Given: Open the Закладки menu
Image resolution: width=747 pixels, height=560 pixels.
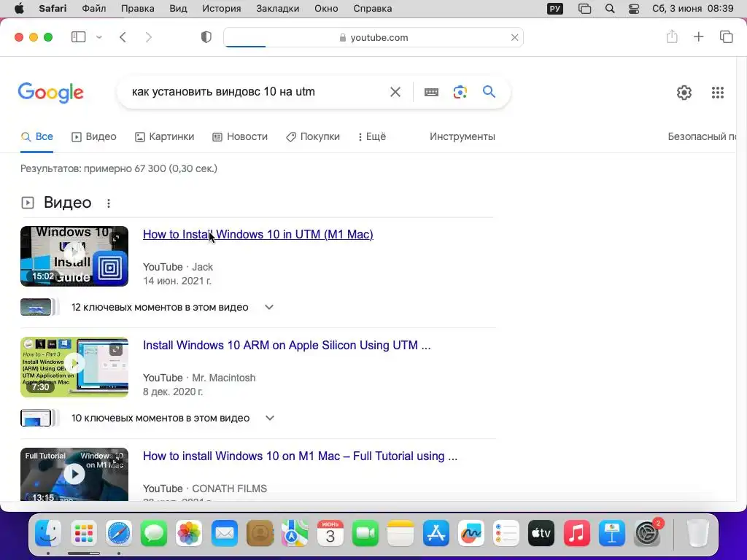Looking at the screenshot, I should (278, 9).
